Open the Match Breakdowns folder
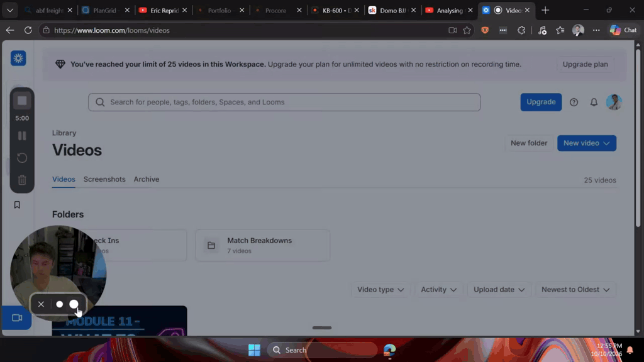 [262, 246]
